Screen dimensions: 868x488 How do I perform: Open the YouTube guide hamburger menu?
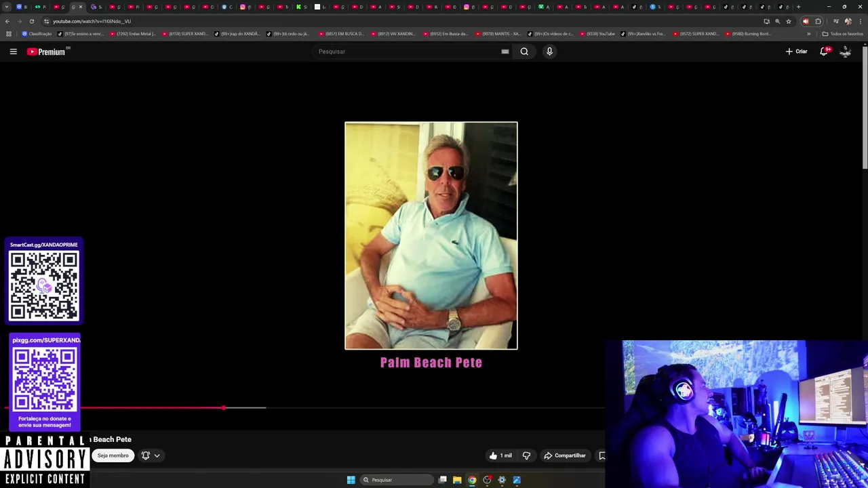click(x=13, y=52)
